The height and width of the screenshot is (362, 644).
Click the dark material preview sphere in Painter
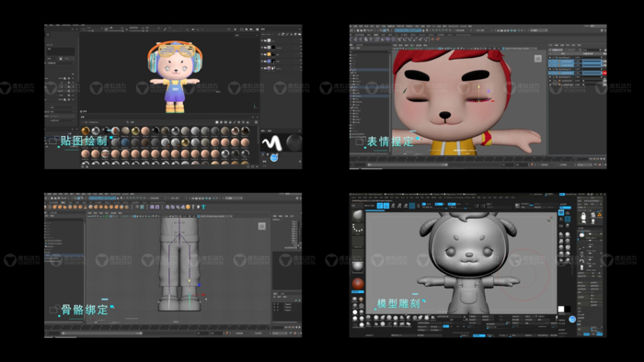tap(294, 142)
